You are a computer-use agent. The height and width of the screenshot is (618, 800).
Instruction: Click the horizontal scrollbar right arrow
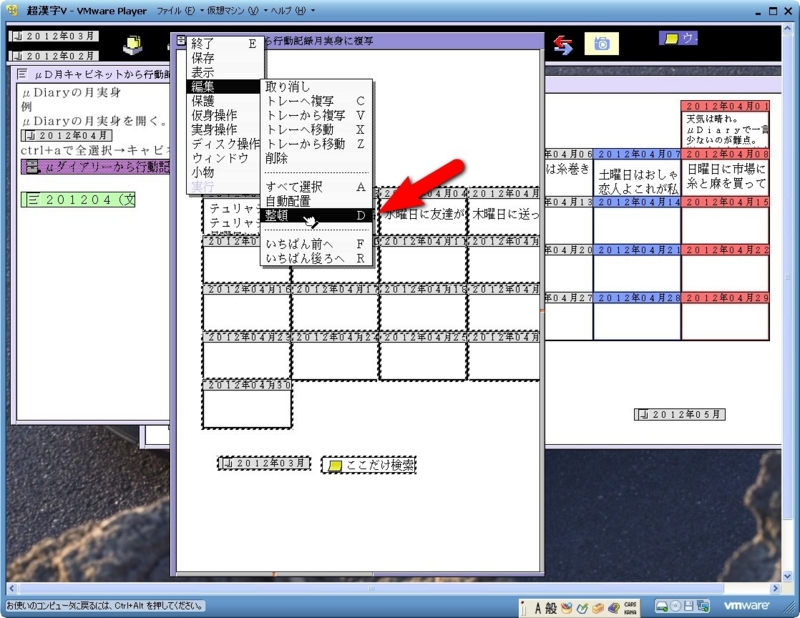tap(776, 588)
